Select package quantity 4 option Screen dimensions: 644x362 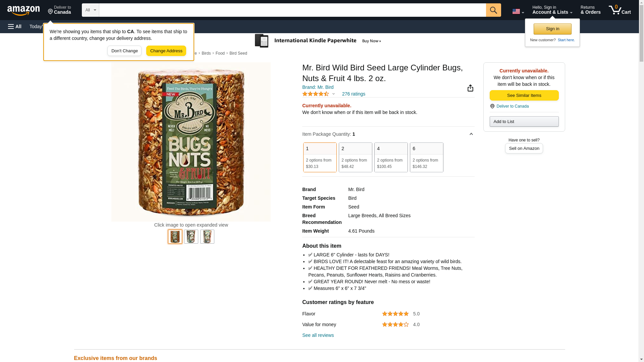click(391, 157)
